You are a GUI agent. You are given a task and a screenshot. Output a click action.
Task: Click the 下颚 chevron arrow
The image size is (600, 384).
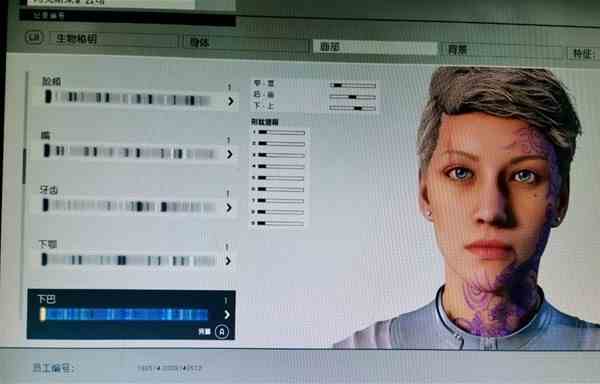tap(228, 261)
